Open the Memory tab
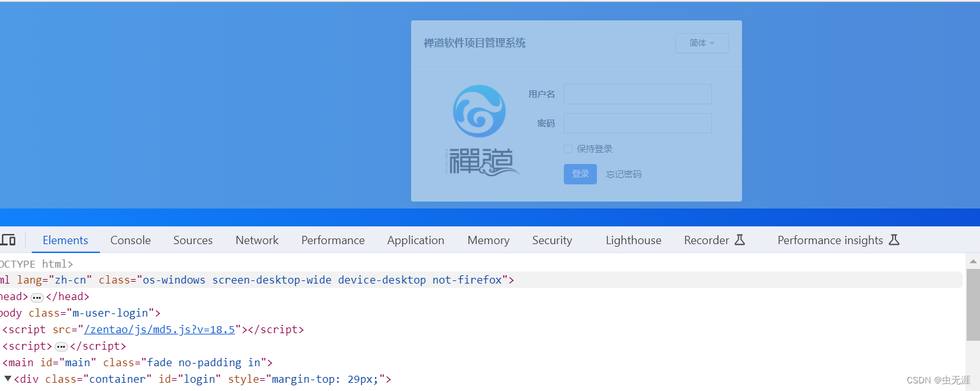 (488, 240)
